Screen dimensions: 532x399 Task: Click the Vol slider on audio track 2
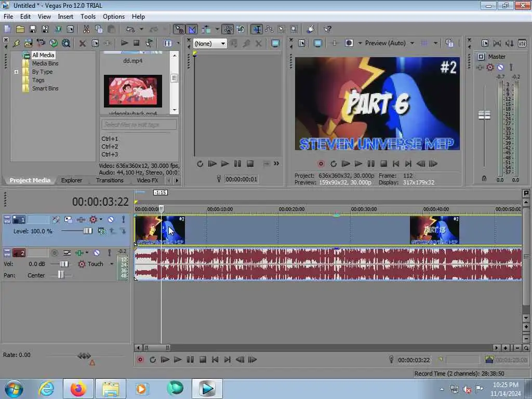[x=64, y=264]
